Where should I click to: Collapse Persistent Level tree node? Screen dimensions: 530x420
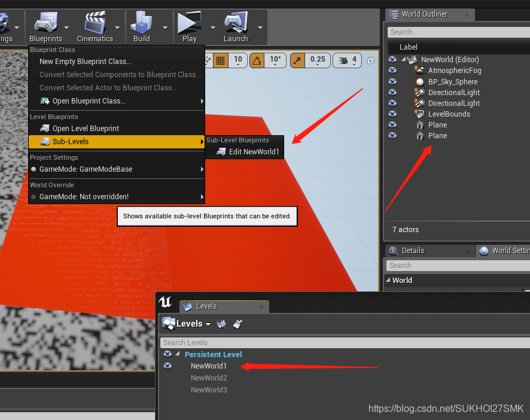(x=178, y=354)
